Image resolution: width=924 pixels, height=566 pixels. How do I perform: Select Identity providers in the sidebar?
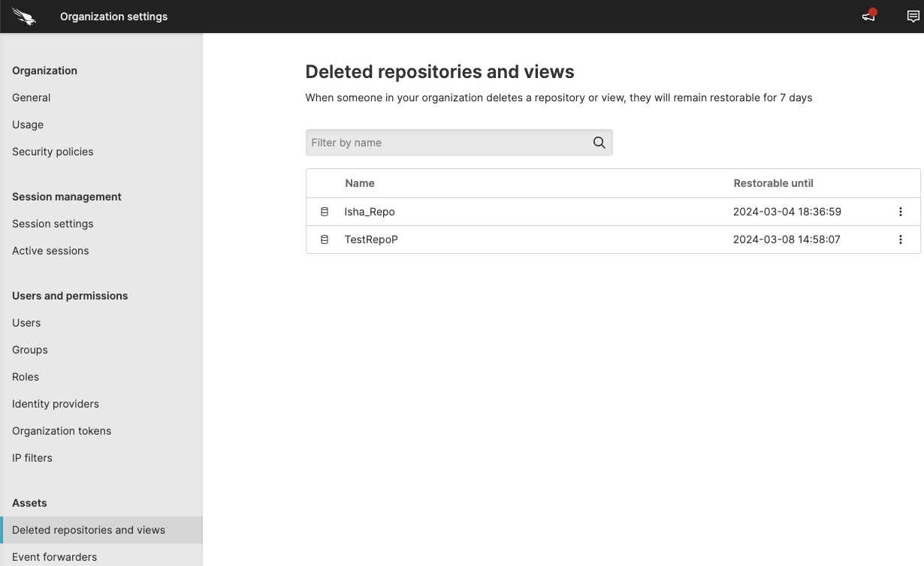pos(56,404)
